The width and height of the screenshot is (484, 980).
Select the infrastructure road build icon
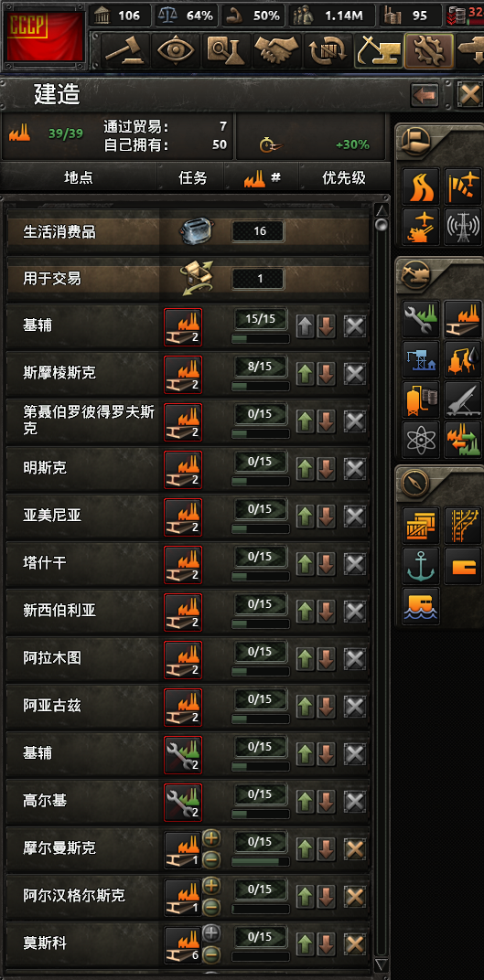click(420, 186)
